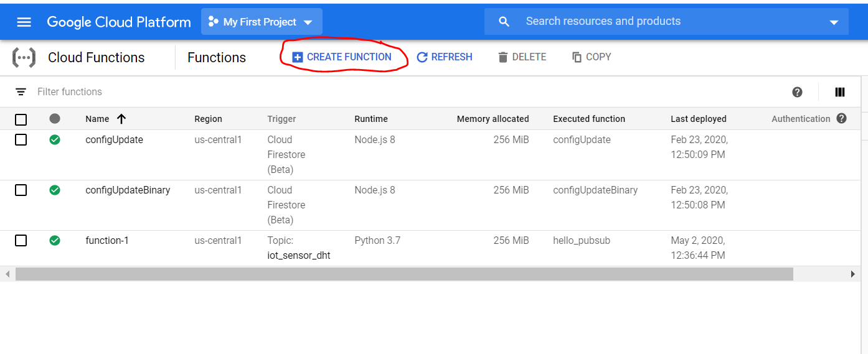Select the configUpdate row checkbox
The image size is (868, 354).
pyautogui.click(x=21, y=140)
